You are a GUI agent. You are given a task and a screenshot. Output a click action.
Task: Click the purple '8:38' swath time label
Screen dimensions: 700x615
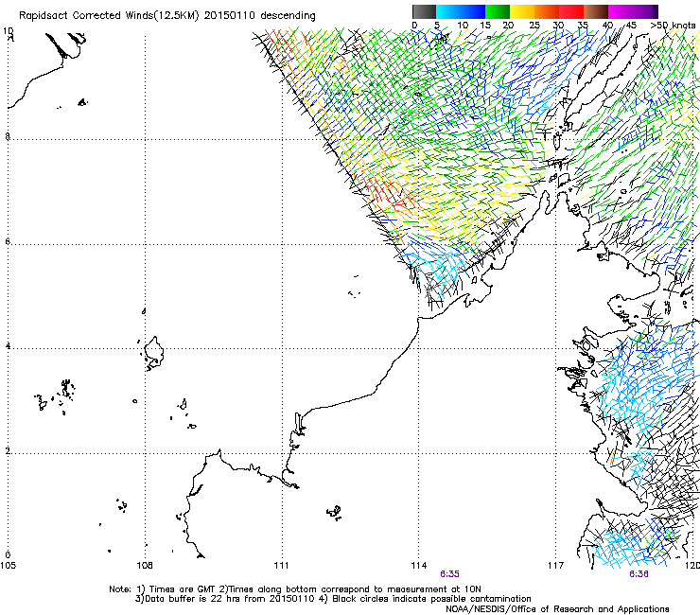tap(639, 574)
